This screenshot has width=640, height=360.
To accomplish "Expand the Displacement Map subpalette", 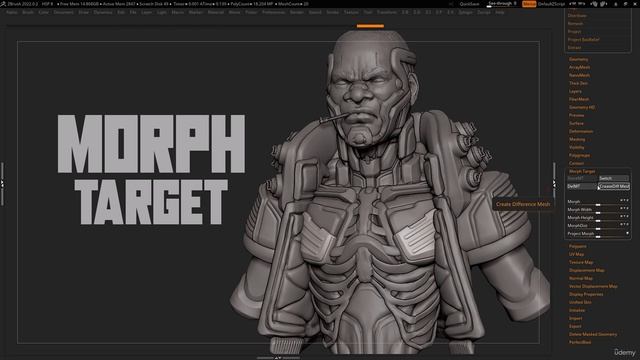I will pos(587,270).
